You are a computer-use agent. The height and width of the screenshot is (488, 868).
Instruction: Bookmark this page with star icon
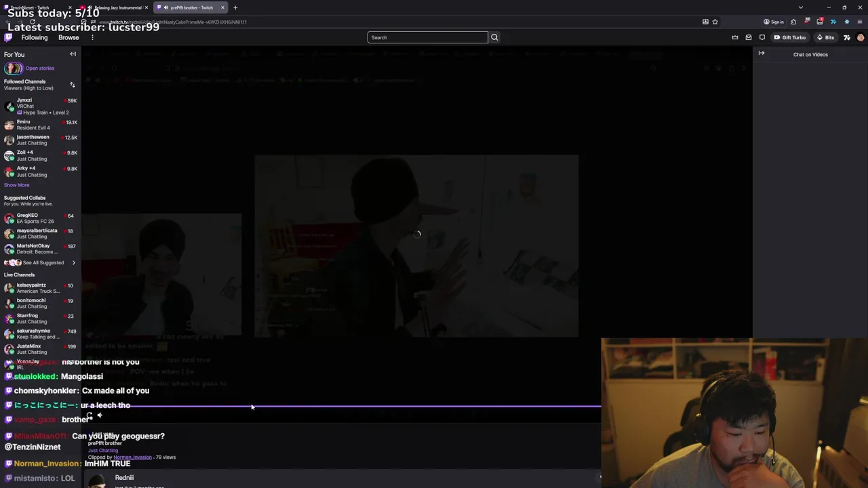coord(715,22)
